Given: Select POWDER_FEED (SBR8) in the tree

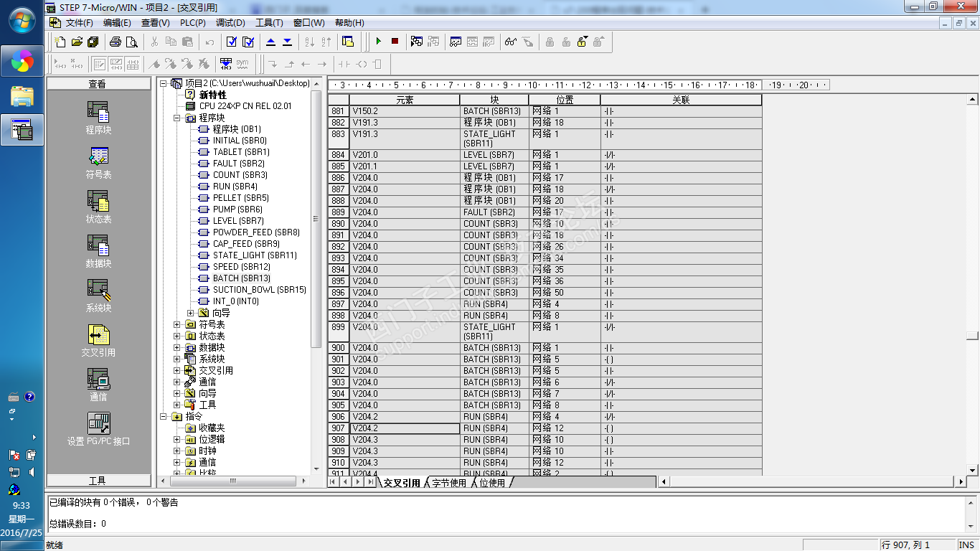Looking at the screenshot, I should [x=256, y=232].
